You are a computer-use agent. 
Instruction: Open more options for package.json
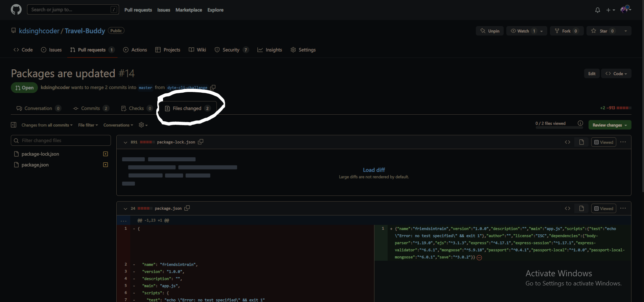623,208
